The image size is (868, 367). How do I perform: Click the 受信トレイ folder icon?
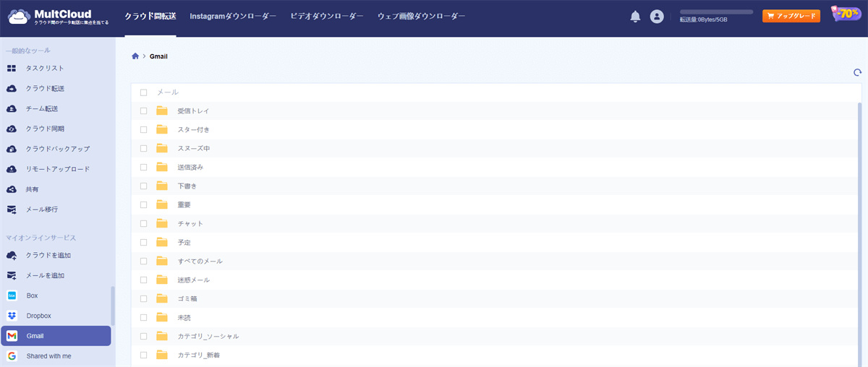click(x=162, y=111)
